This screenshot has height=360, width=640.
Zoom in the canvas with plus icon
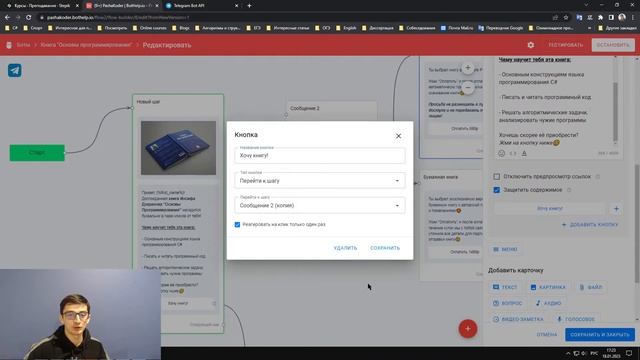pyautogui.click(x=468, y=68)
